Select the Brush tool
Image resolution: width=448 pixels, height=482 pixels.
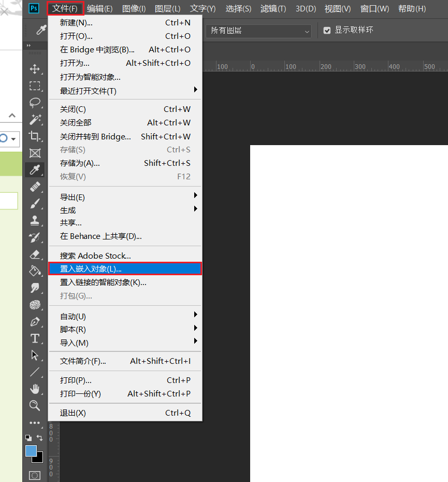(x=34, y=203)
